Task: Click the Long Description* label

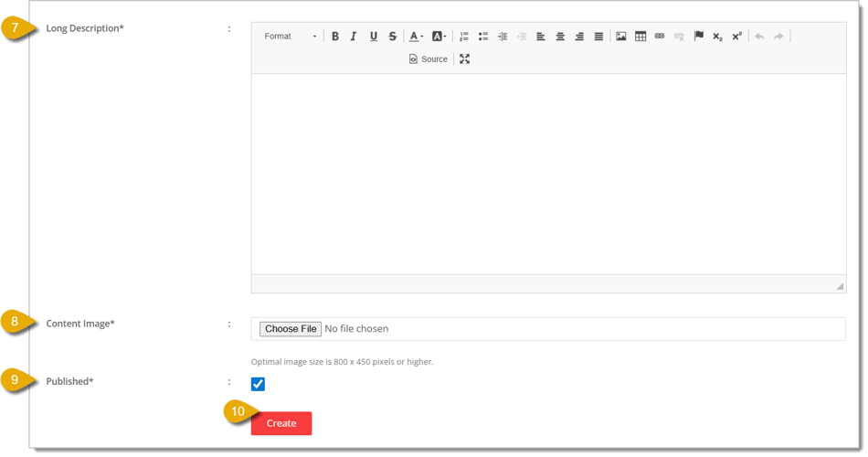Action: pos(85,28)
